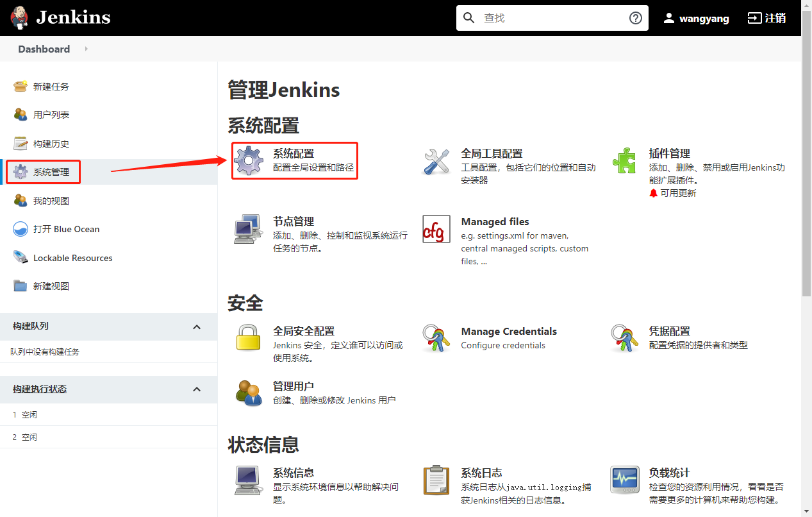
Task: Click the 系统日志 clipboard icon
Action: pos(436,480)
